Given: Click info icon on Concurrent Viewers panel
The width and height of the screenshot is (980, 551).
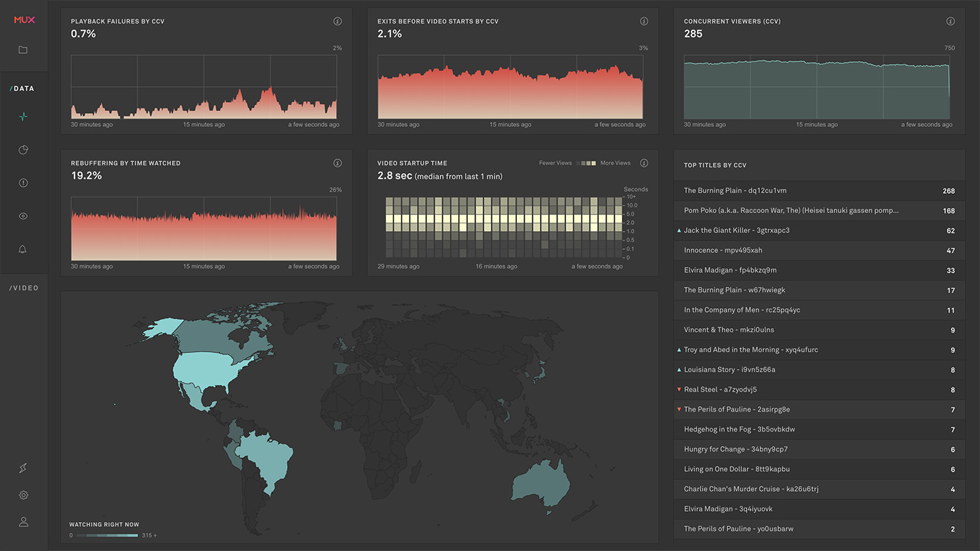Looking at the screenshot, I should click(x=950, y=21).
